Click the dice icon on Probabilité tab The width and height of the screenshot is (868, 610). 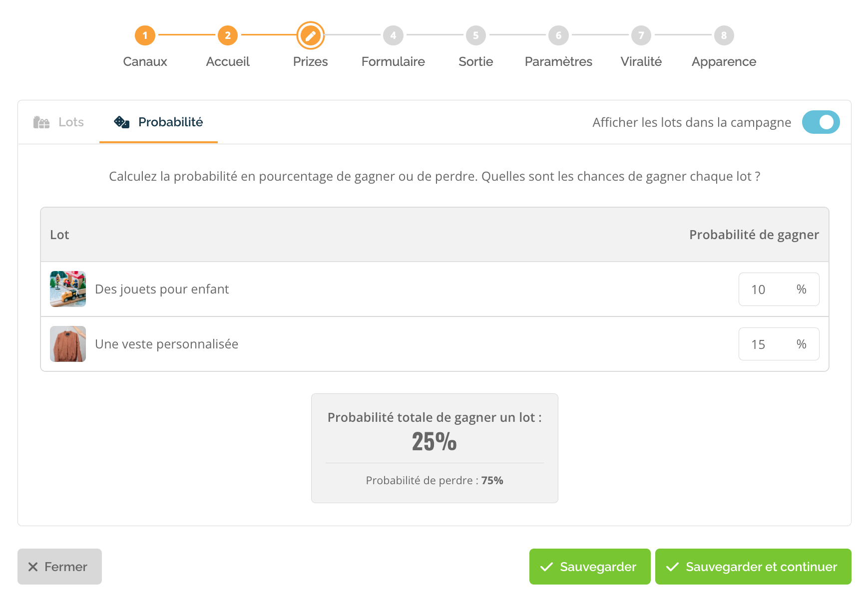tap(122, 122)
